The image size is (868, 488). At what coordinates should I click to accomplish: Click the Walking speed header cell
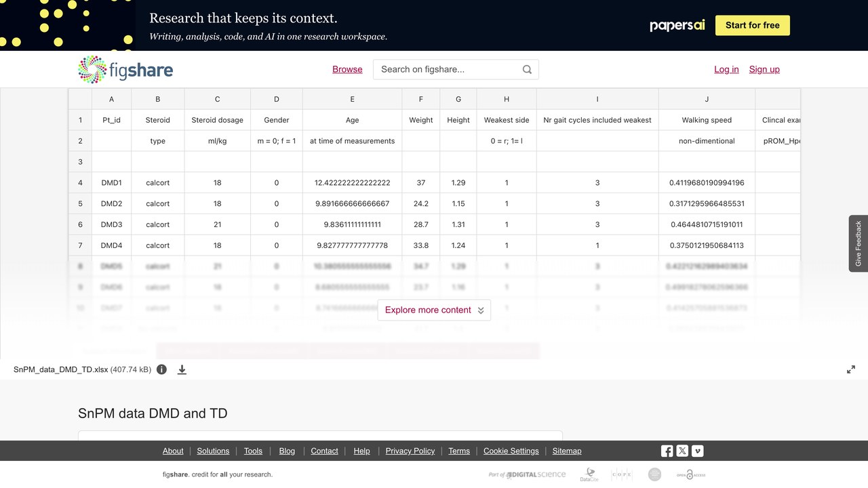(x=707, y=120)
